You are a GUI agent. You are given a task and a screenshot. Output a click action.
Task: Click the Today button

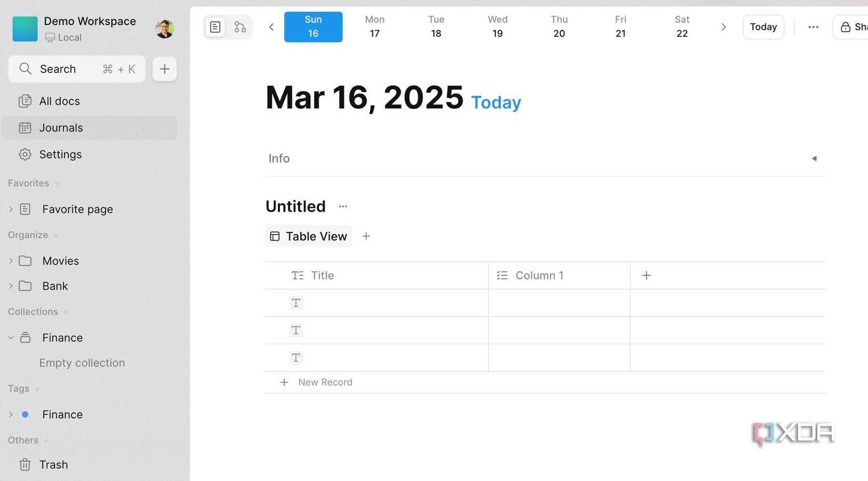pyautogui.click(x=763, y=27)
